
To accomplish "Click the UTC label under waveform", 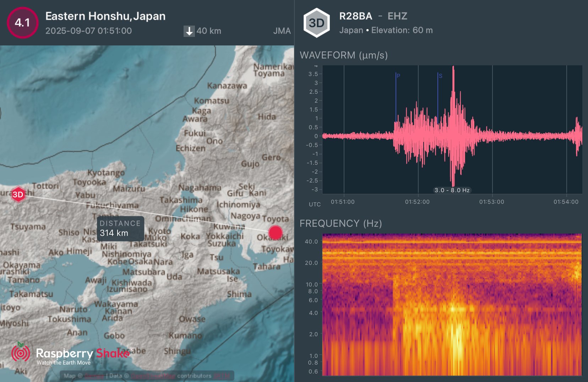I will click(x=315, y=204).
